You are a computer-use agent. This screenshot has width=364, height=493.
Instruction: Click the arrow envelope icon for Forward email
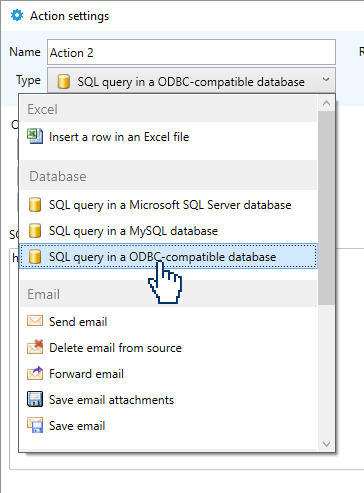point(35,373)
